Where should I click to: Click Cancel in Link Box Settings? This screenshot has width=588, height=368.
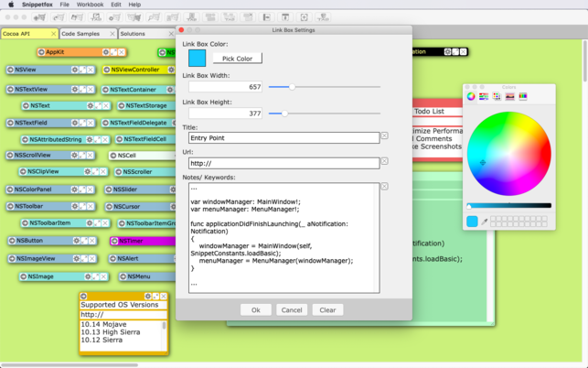tap(292, 310)
